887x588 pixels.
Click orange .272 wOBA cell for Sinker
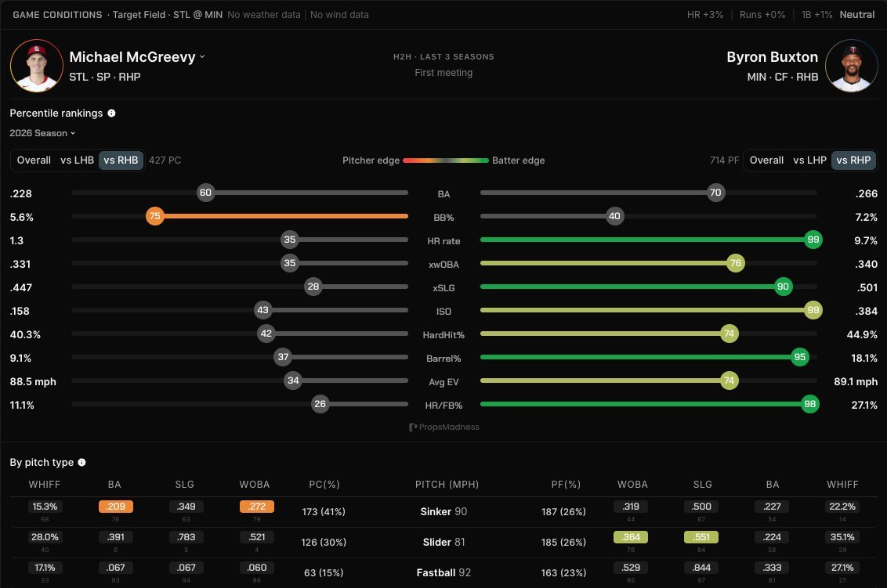tap(257, 507)
